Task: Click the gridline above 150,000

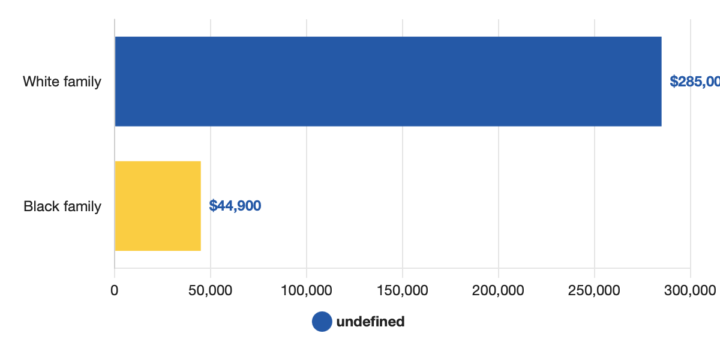Action: pyautogui.click(x=403, y=143)
